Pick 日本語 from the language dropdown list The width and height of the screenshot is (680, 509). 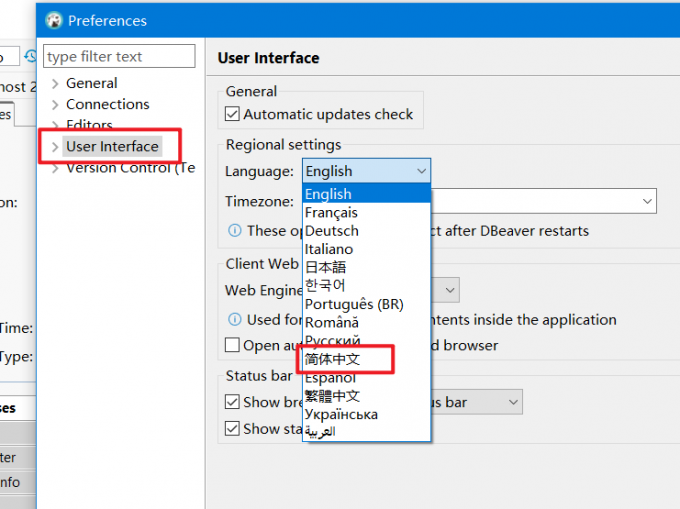[325, 267]
